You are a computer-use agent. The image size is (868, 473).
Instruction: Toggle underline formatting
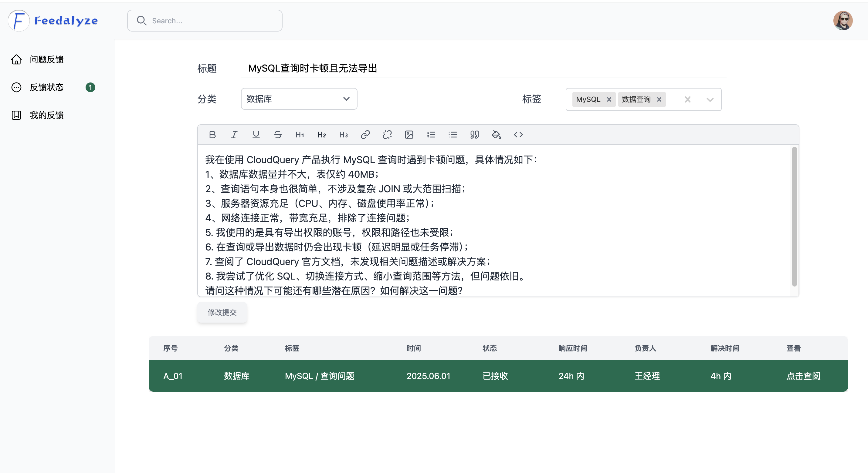(256, 135)
